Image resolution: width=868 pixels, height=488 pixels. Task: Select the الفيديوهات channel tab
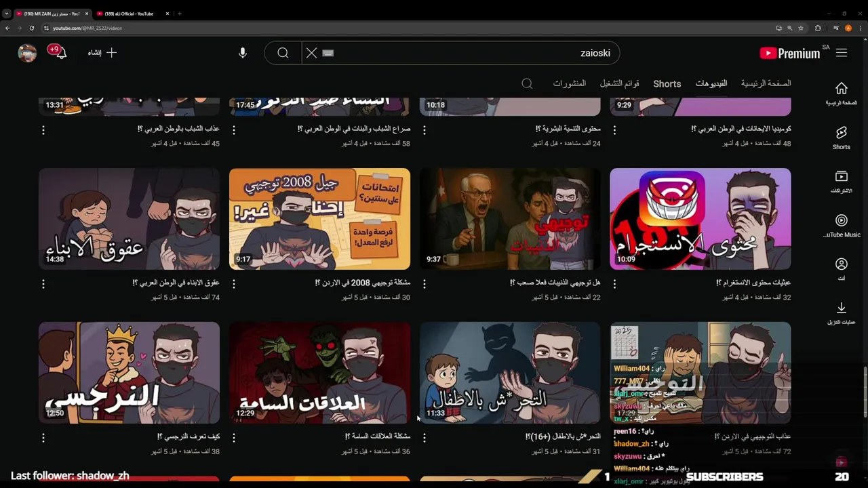711,83
